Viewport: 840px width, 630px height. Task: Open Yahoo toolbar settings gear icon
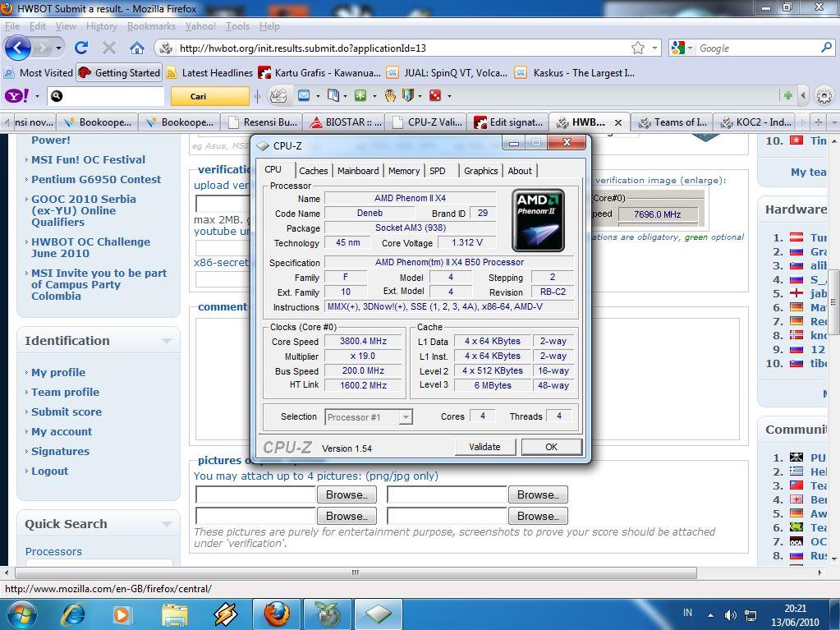coord(824,96)
